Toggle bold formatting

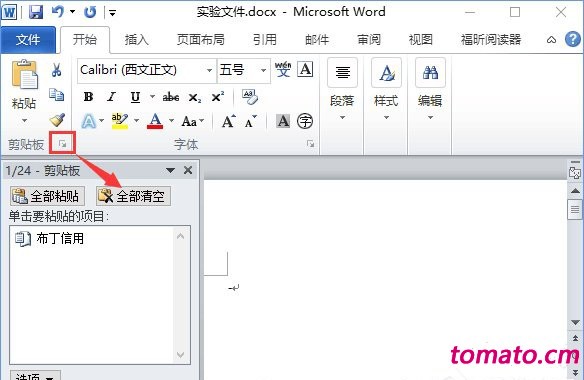pos(89,97)
